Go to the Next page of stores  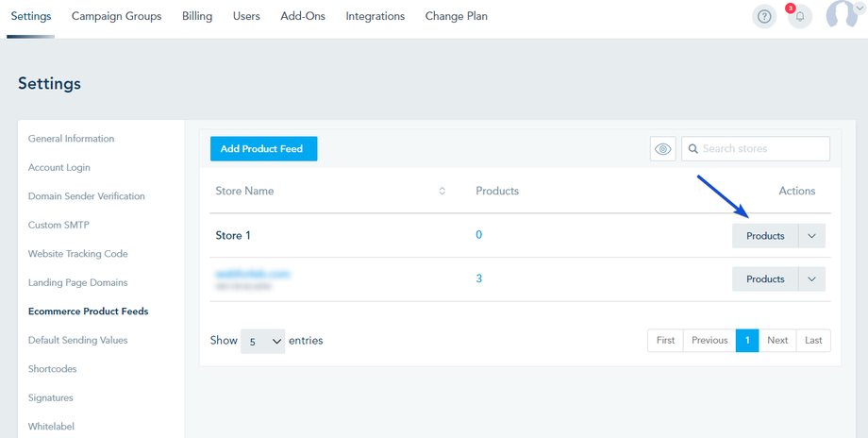click(777, 341)
